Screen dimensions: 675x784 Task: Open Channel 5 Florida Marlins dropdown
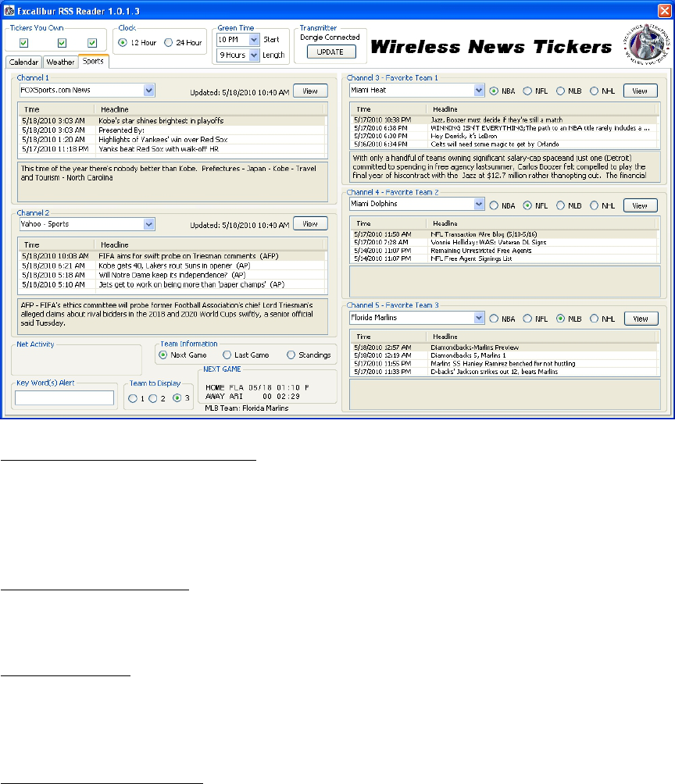(479, 318)
